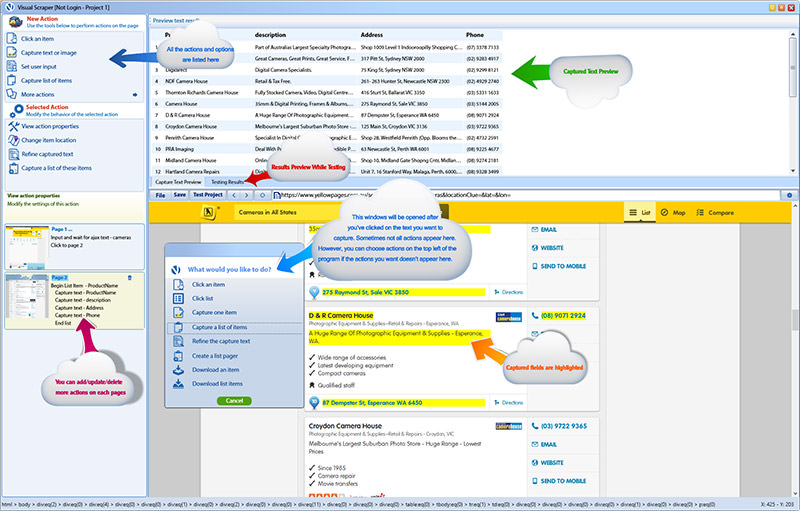
Task: Click the 'Change item location' icon
Action: pos(13,141)
